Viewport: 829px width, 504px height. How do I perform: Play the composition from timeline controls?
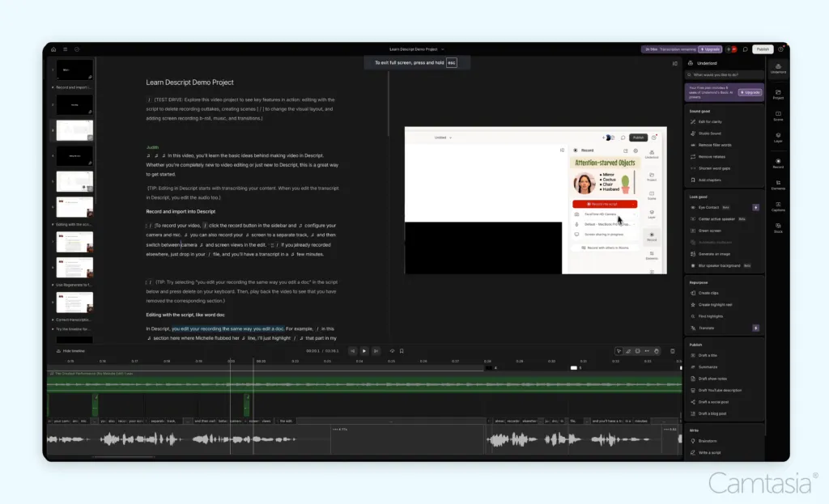click(363, 351)
